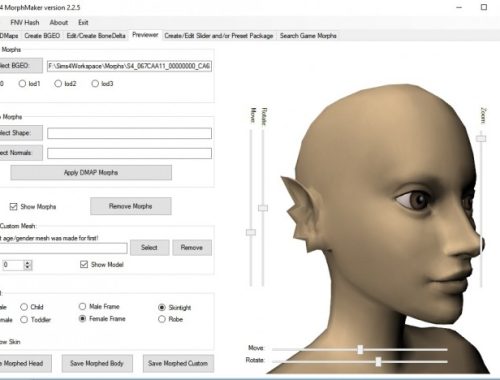
Task: Click the horizontal Rotate slider handle
Action: [x=378, y=362]
